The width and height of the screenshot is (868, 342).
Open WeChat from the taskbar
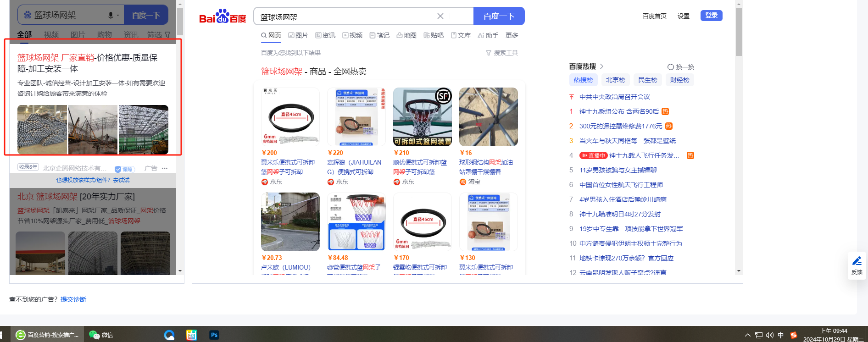[x=101, y=335]
